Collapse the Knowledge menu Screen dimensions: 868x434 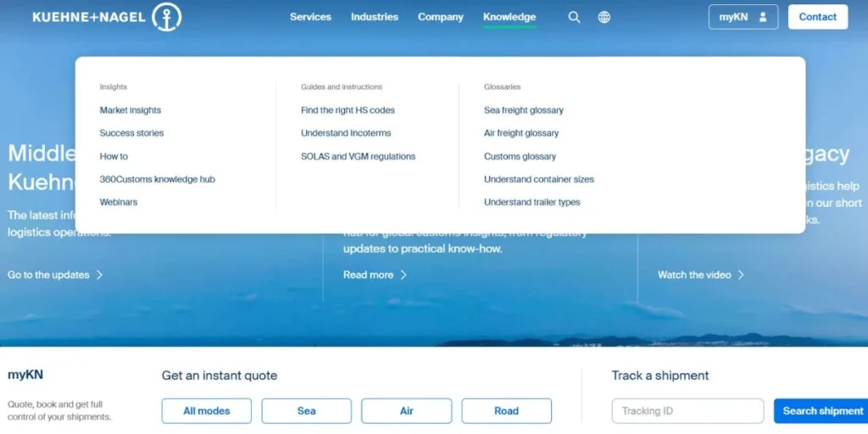tap(509, 17)
